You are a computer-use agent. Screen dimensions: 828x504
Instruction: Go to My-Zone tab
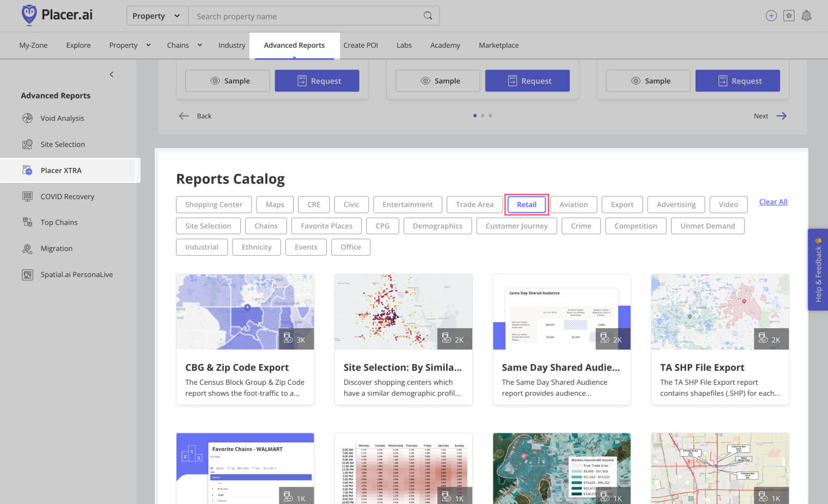click(x=33, y=45)
